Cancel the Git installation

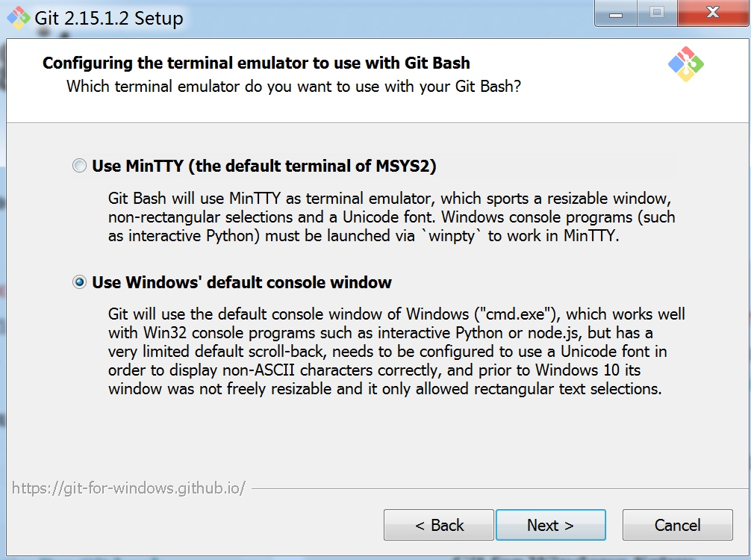tap(678, 525)
